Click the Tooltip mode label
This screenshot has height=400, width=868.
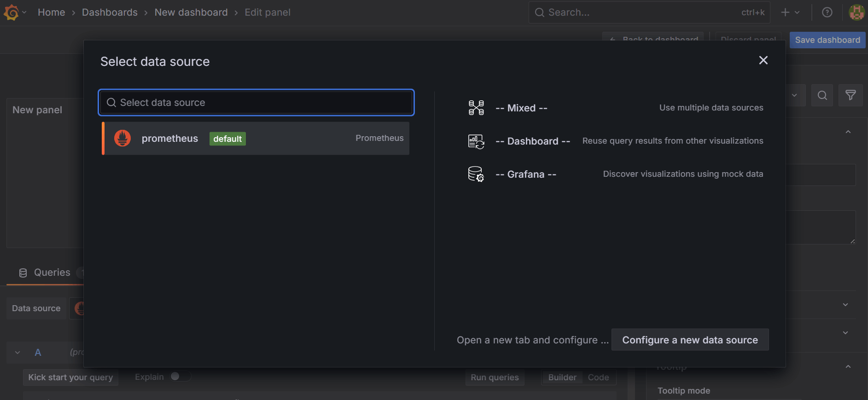click(684, 391)
